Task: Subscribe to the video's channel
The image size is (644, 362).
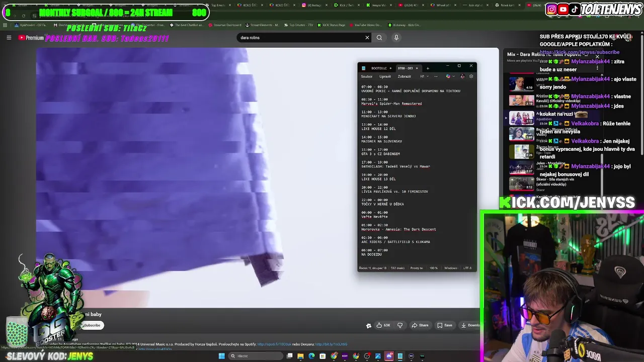Action: tap(92, 325)
